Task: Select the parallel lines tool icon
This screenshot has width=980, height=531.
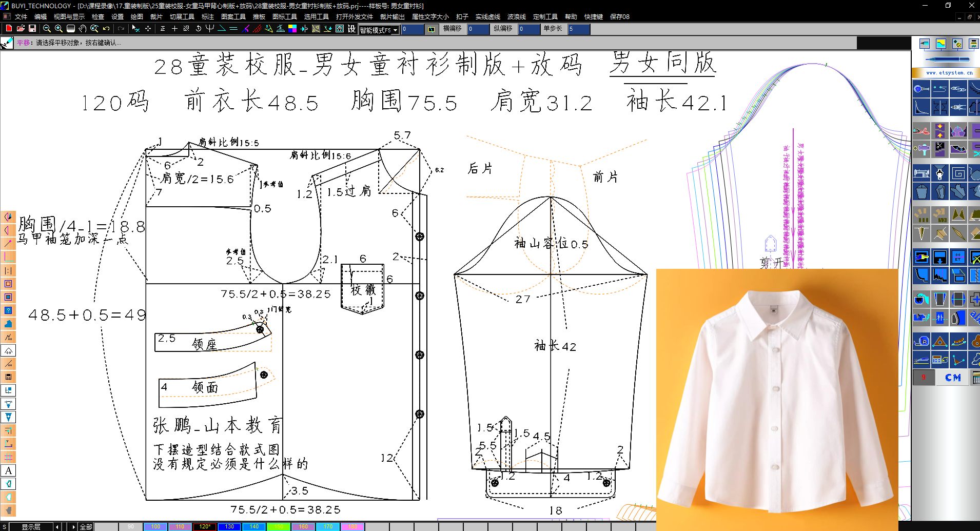Action: click(x=233, y=28)
